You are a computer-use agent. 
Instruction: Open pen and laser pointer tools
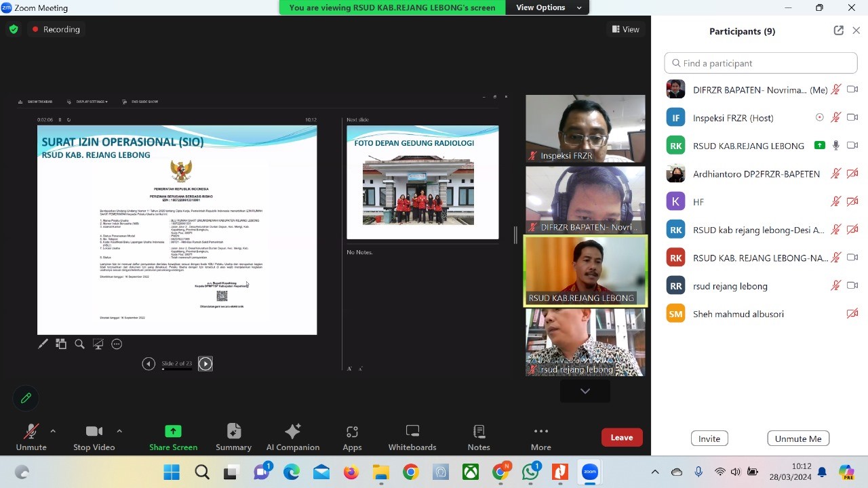[43, 344]
